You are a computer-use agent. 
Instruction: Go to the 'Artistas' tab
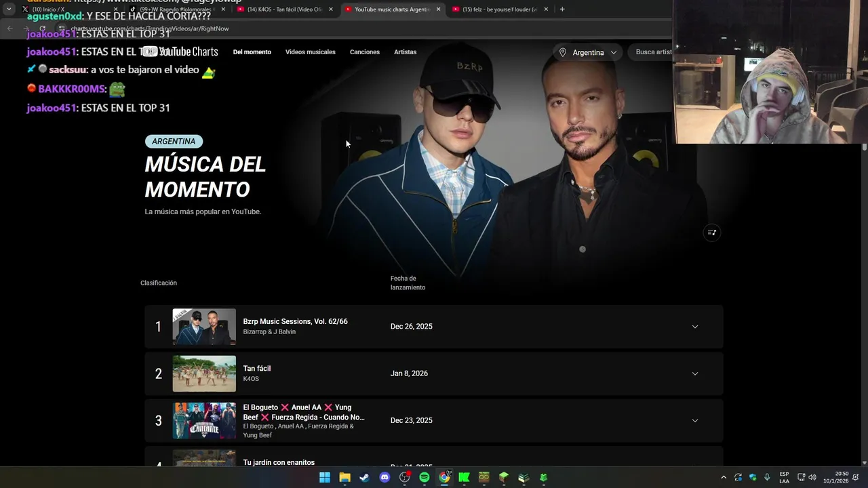coord(406,52)
